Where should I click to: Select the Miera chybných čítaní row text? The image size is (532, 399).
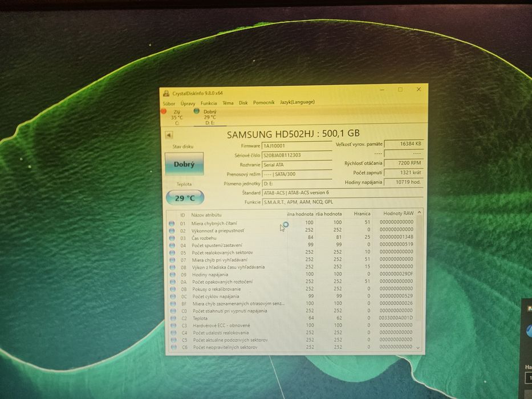tap(214, 223)
